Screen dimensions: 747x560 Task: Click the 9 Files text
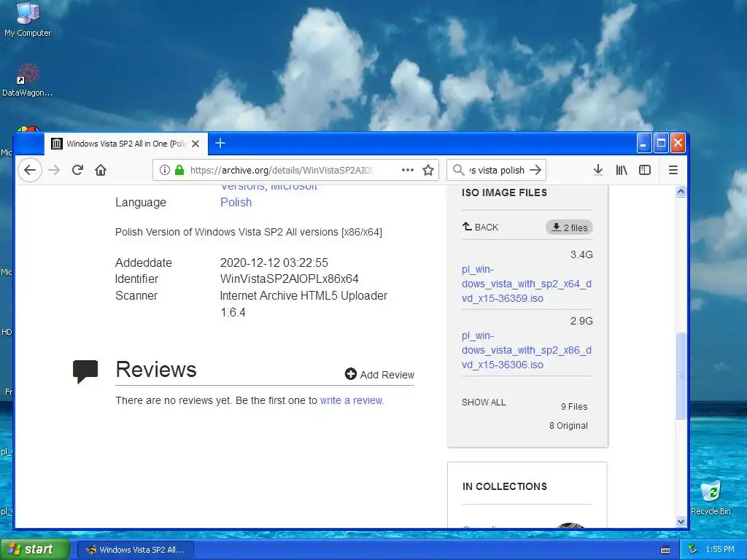574,407
